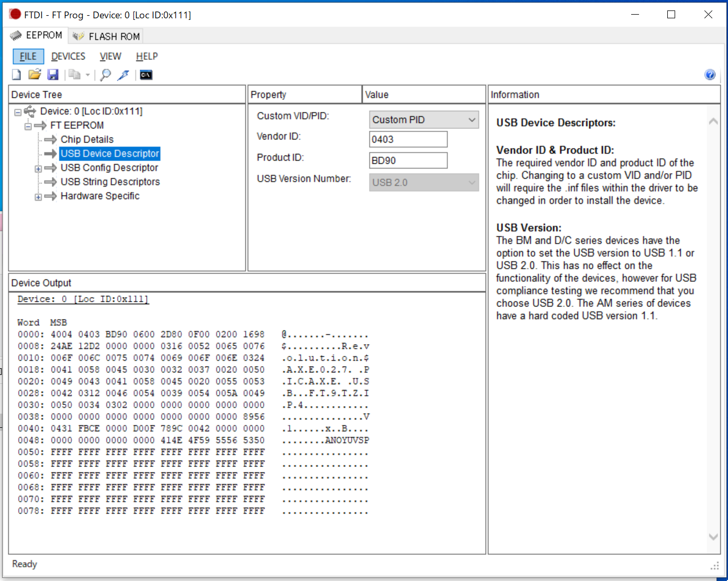
Task: Select Chip Details in device tree
Action: click(87, 140)
